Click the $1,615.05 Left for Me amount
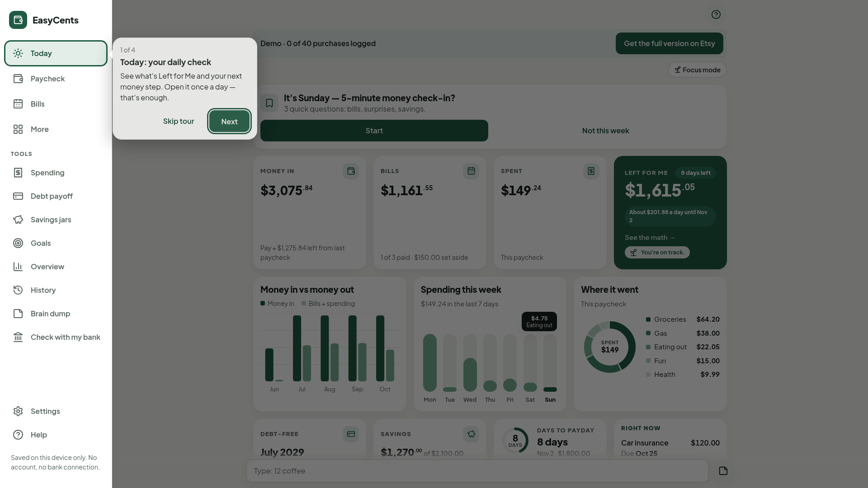Screen dimensions: 868x488 click(x=660, y=190)
